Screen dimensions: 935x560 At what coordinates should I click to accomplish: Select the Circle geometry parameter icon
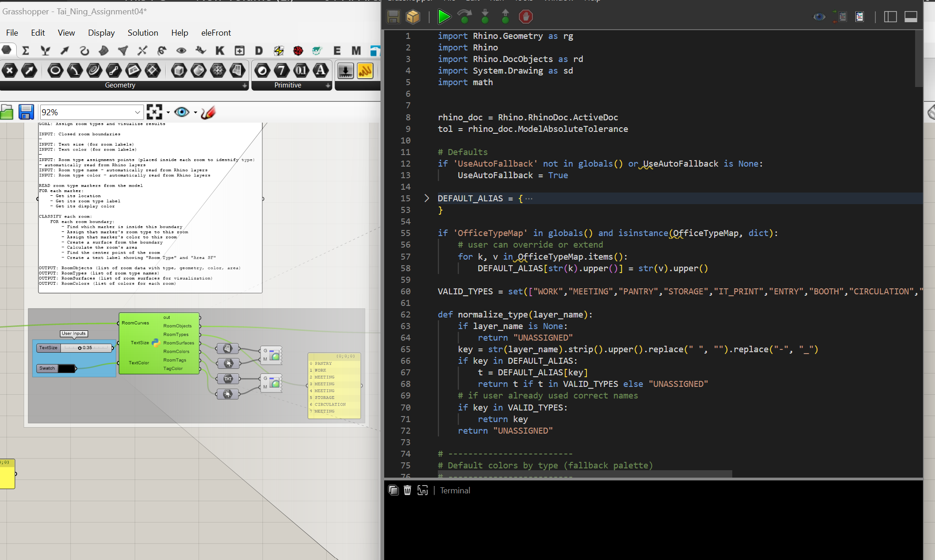point(55,70)
